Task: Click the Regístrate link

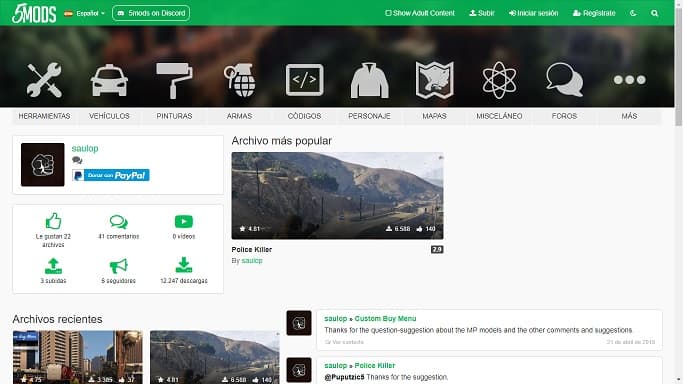Action: (594, 13)
